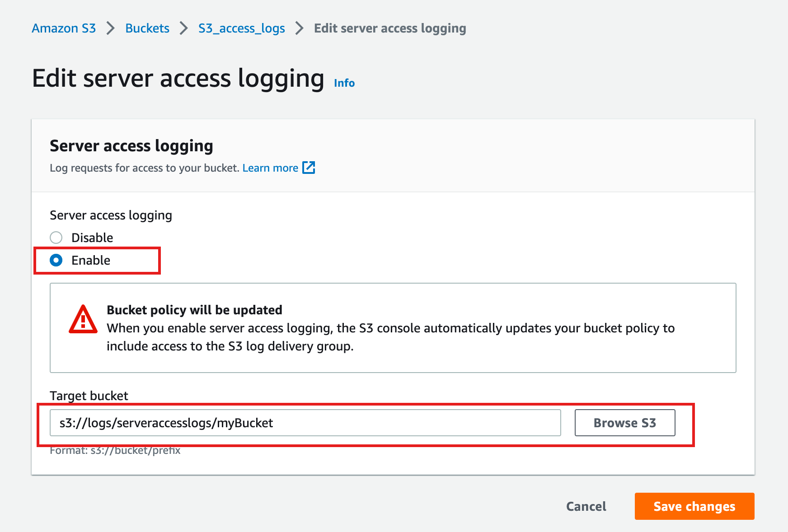This screenshot has height=532, width=788.
Task: Click the red warning triangle icon
Action: click(x=83, y=320)
